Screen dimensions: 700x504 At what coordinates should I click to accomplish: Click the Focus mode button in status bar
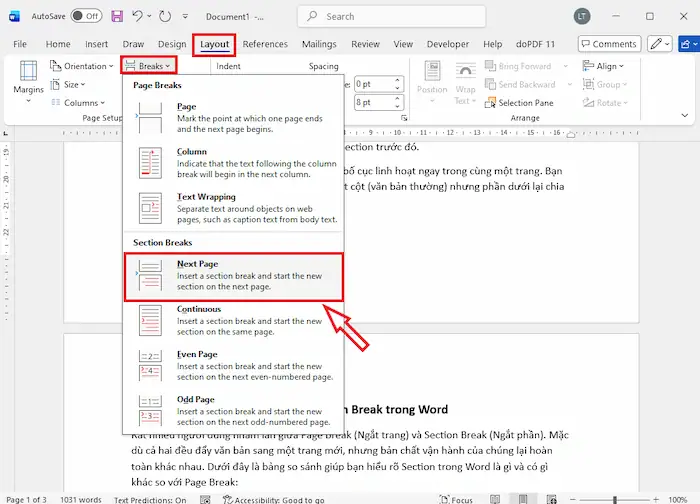pos(455,499)
